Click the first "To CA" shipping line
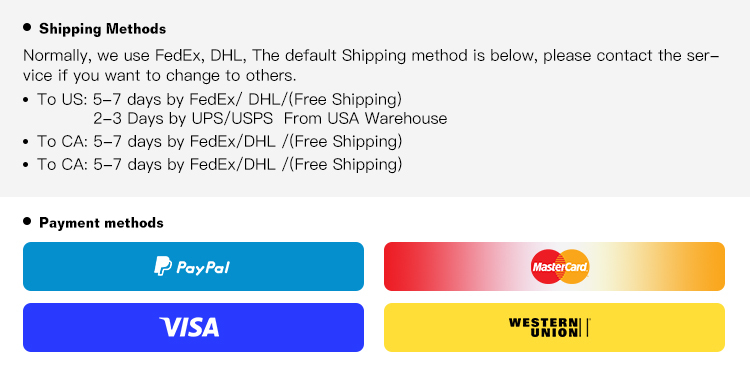750x375 pixels. click(220, 142)
